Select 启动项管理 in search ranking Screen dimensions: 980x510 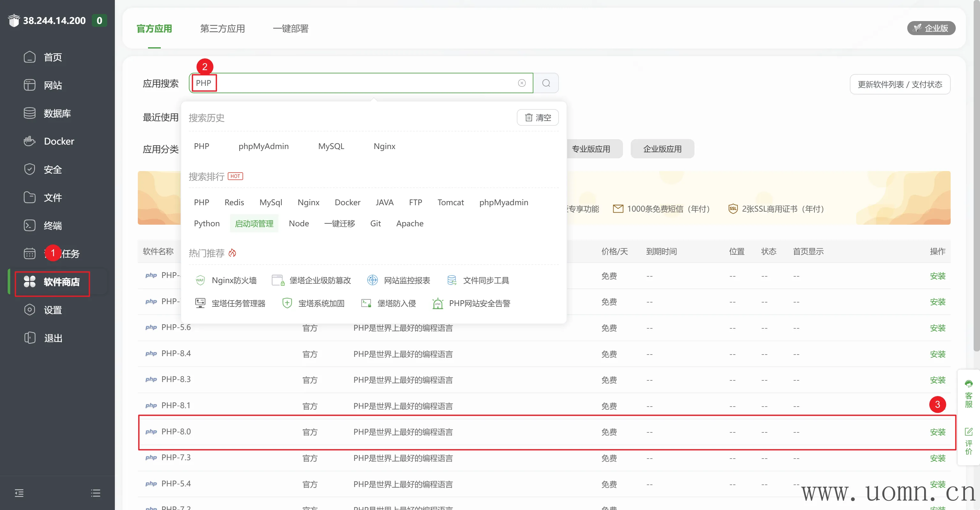point(254,223)
